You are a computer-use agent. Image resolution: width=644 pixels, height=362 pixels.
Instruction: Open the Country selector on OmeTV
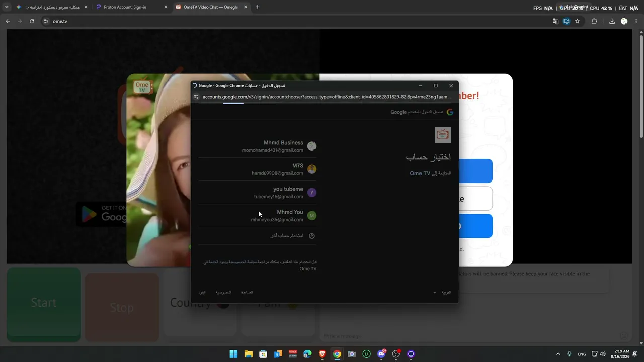(x=200, y=302)
